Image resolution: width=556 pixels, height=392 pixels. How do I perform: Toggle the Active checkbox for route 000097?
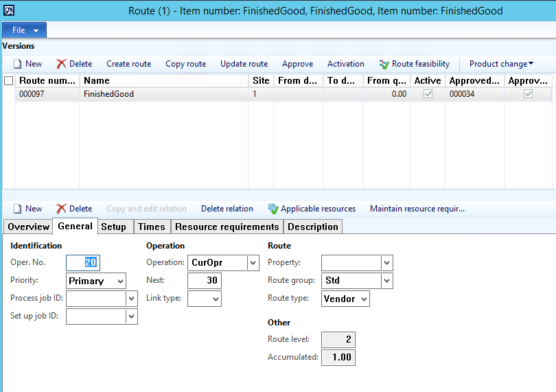(428, 94)
